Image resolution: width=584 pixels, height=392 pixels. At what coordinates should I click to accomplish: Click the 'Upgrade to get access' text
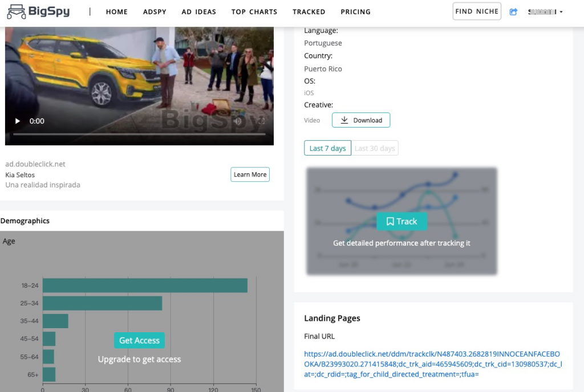point(139,360)
